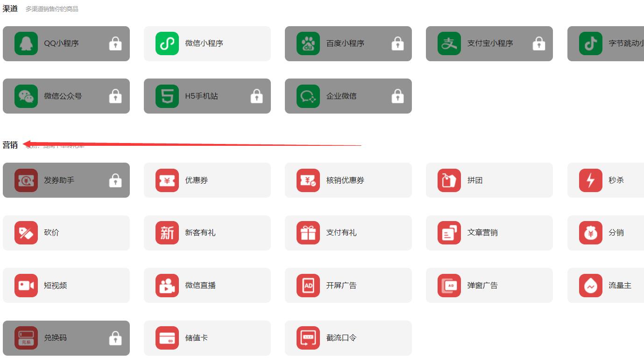Click the 企业微信 label text

pyautogui.click(x=341, y=96)
